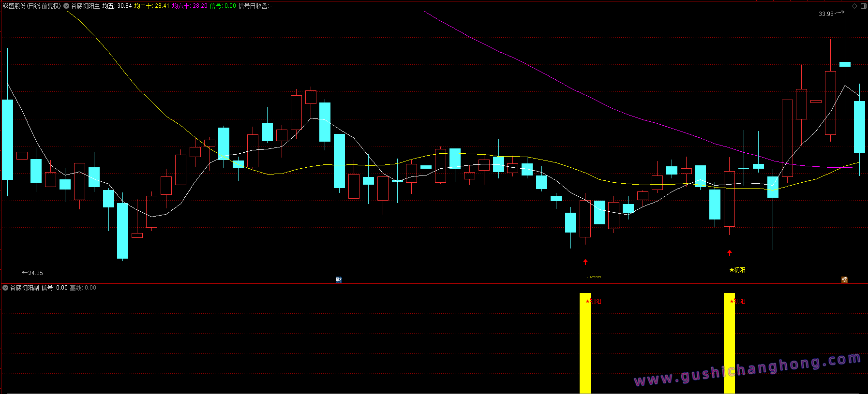This screenshot has width=868, height=394.
Task: Click the green 信号: 0.00 value in header
Action: click(x=223, y=6)
